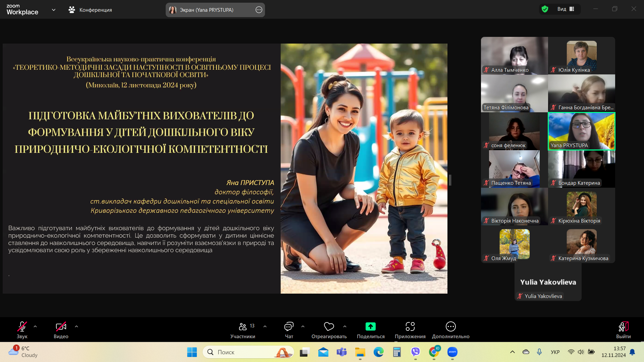Open the clock showing 13:57 12.11.2024
The image size is (644, 362).
[613, 352]
